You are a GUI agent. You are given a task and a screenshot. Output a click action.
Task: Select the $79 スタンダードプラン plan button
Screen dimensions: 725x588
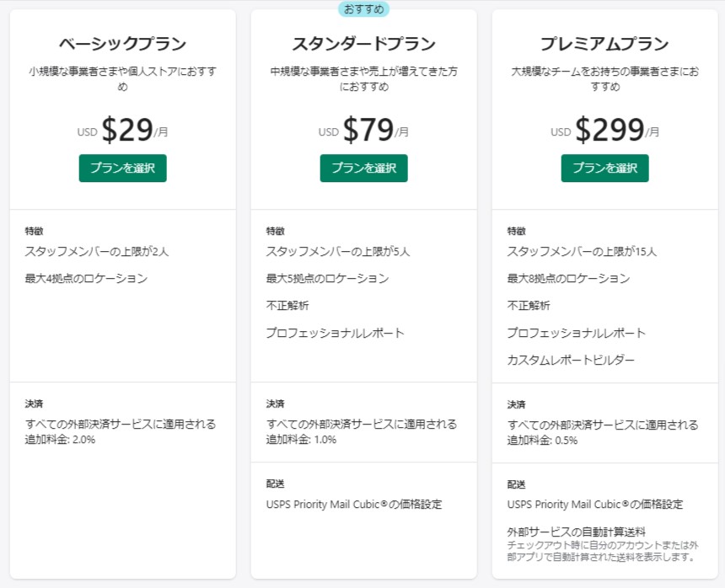click(363, 168)
